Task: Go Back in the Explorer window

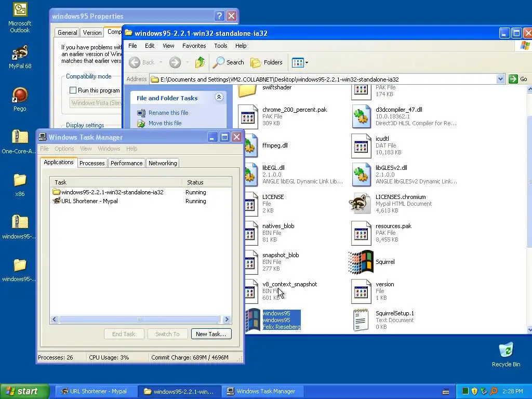Action: point(142,62)
